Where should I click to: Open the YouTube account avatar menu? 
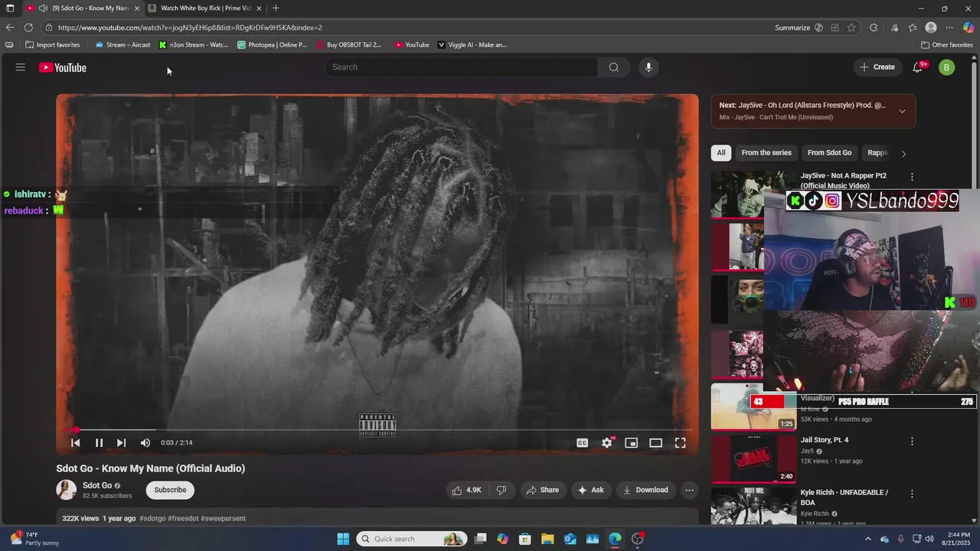(947, 67)
